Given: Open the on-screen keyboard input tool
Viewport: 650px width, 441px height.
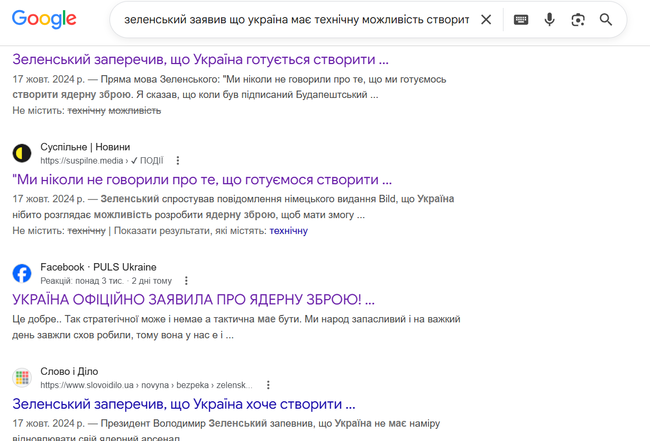Looking at the screenshot, I should pos(521,19).
